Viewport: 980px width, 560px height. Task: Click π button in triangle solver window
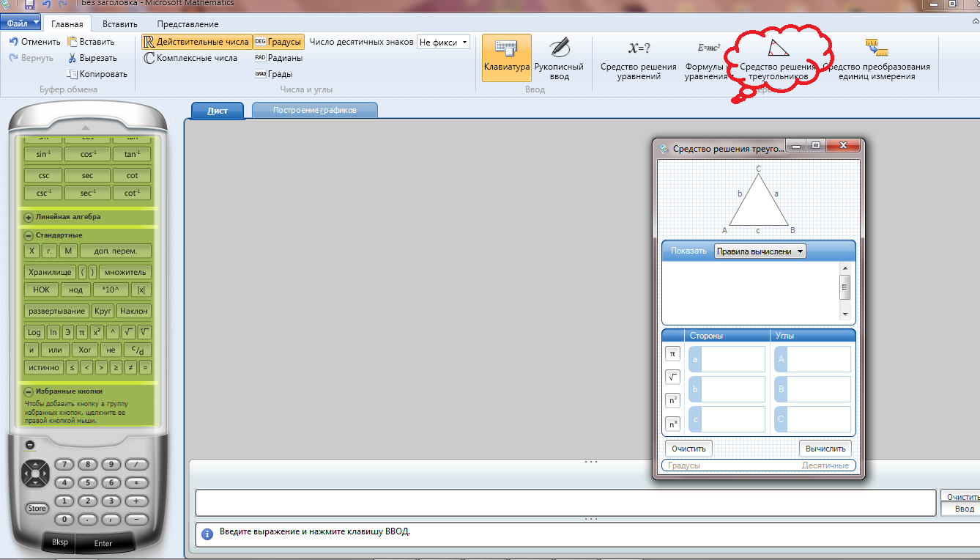coord(673,353)
